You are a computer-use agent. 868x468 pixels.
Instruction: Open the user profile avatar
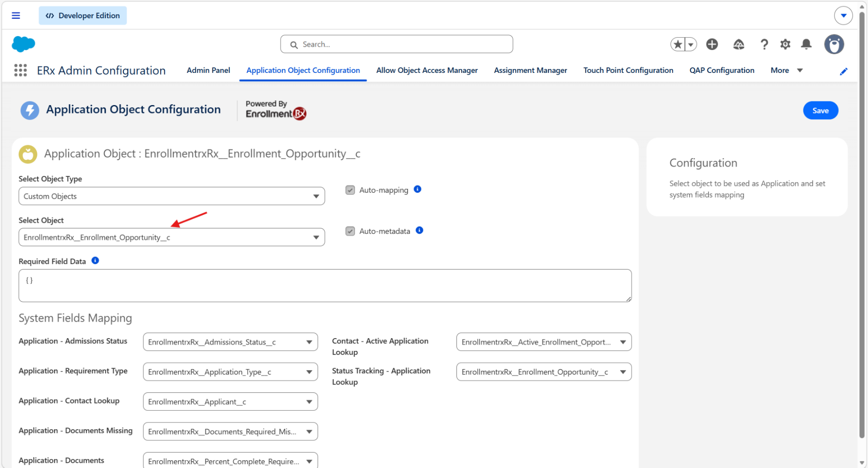834,44
